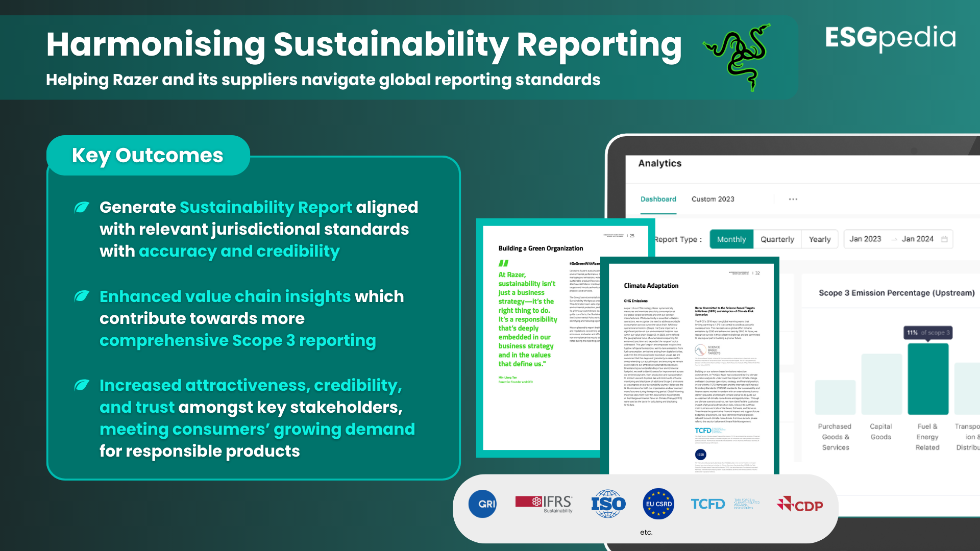
Task: Open the three-dots more menu in Analytics
Action: 793,199
